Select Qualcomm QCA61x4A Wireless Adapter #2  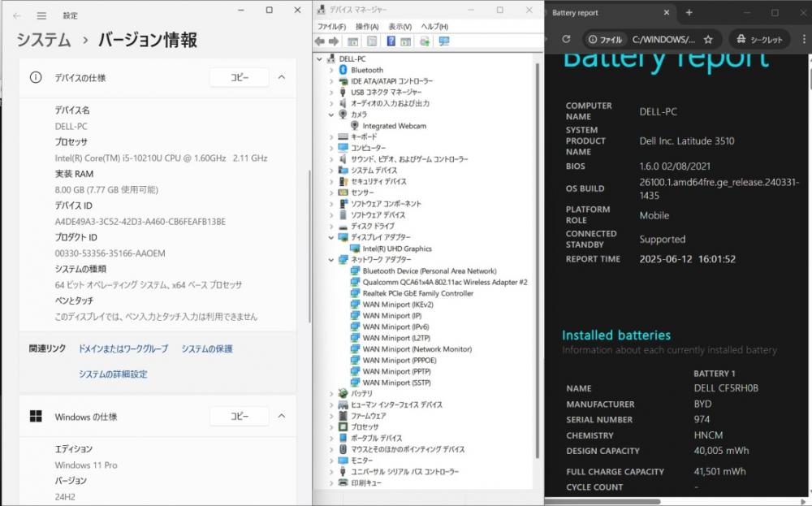click(445, 283)
